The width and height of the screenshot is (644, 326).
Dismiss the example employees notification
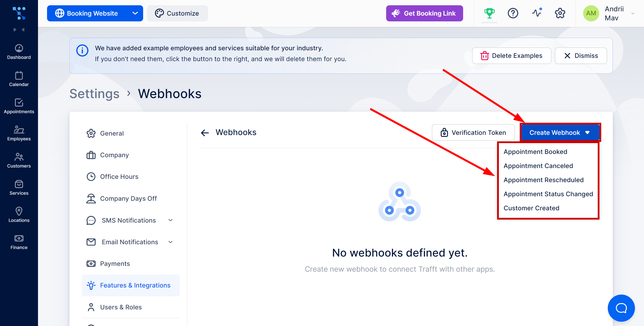point(581,55)
